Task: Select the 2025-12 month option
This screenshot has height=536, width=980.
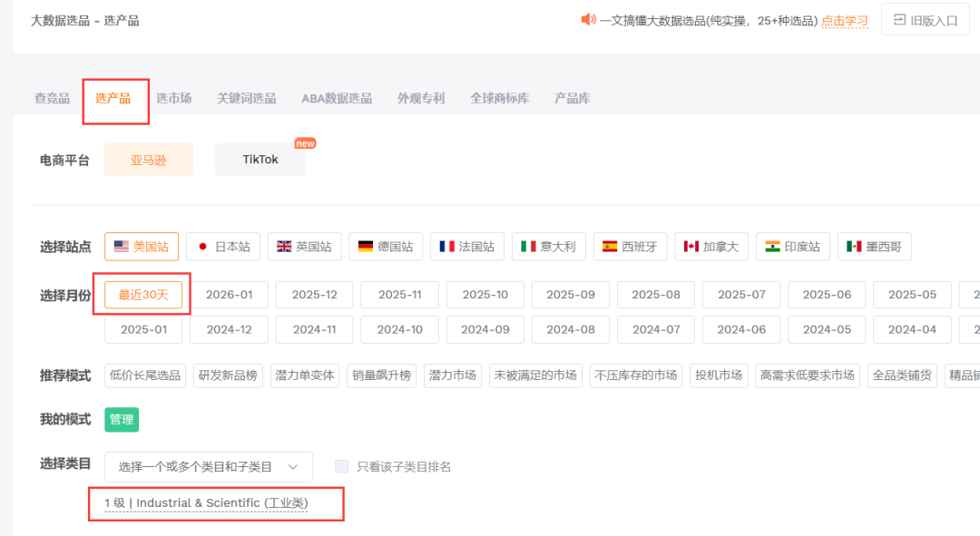Action: pos(313,295)
